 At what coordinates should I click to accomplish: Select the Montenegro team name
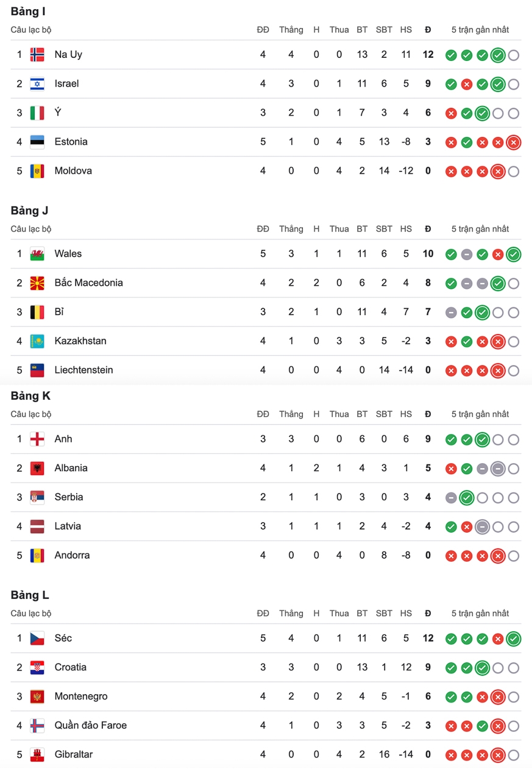tap(81, 696)
